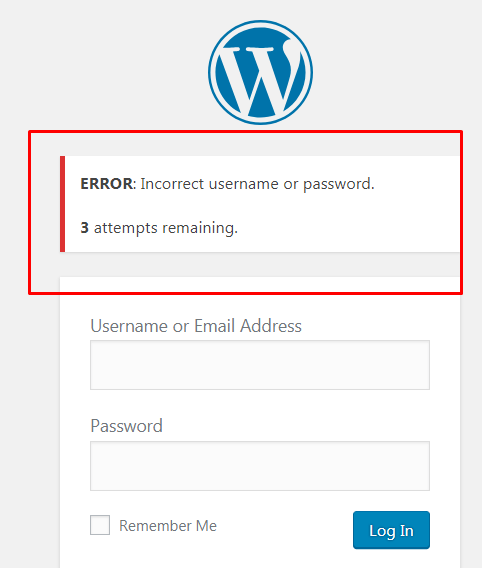Click the bold ERROR word in the notice
The height and width of the screenshot is (568, 482).
pyautogui.click(x=106, y=184)
